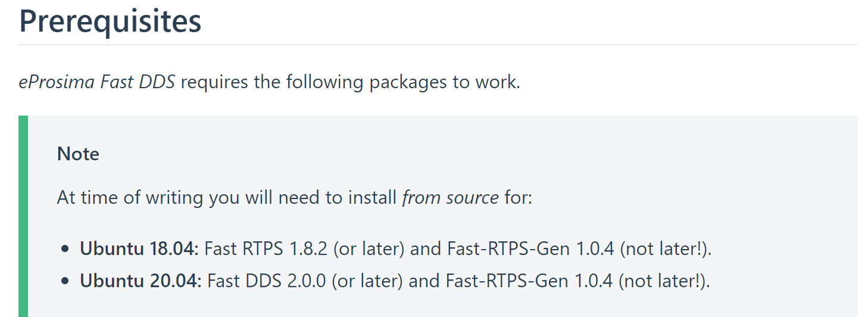Click the Note title in the callout
Viewport: 868px width, 317px height.
pyautogui.click(x=78, y=154)
